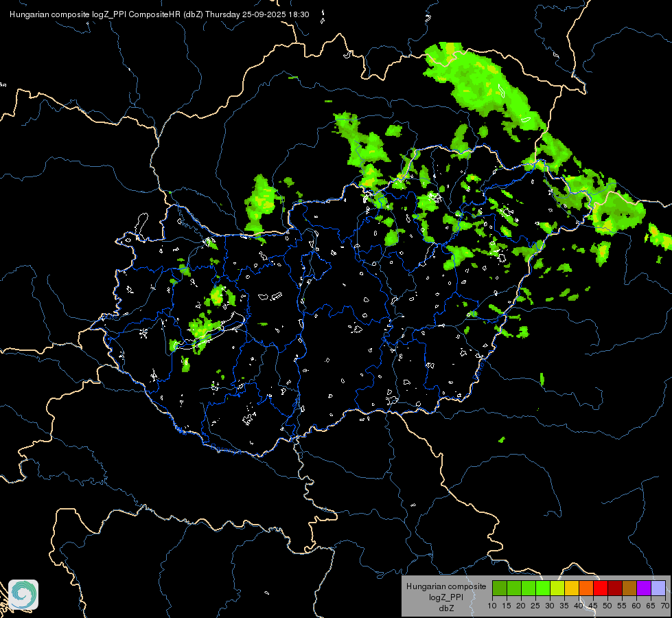Click the 15-20 dBZ green swatch

pyautogui.click(x=514, y=588)
